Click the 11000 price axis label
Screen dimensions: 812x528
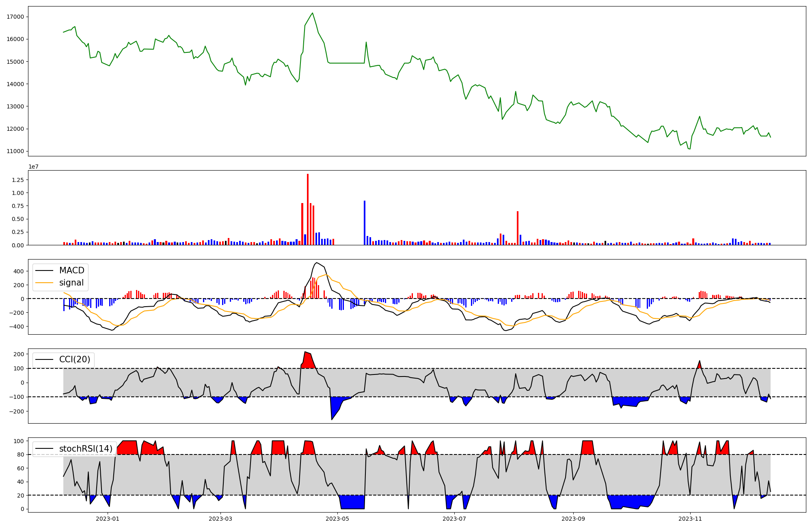point(15,151)
